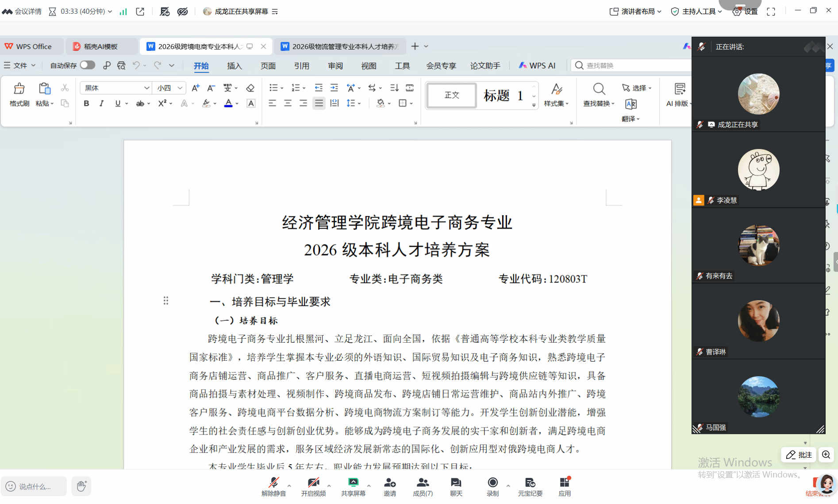Image resolution: width=838 pixels, height=504 pixels.
Task: Decrease font size with the A- icon
Action: point(211,88)
